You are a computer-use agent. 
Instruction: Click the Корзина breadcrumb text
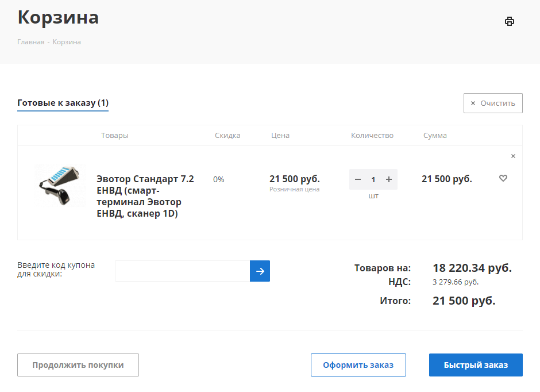(67, 42)
